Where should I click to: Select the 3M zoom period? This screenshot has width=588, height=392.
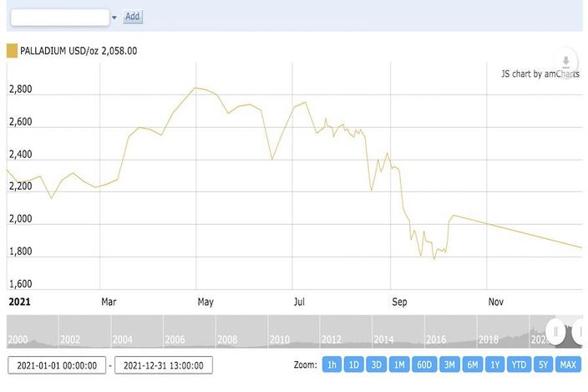coord(449,365)
